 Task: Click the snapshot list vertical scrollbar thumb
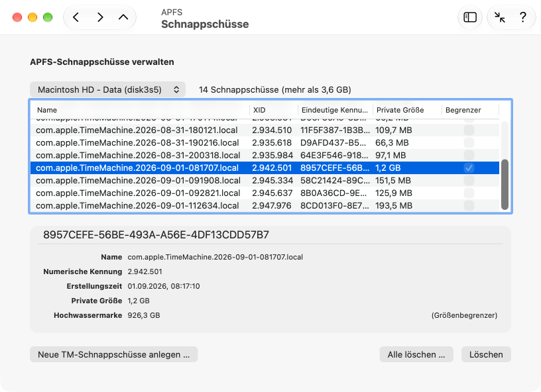(505, 184)
